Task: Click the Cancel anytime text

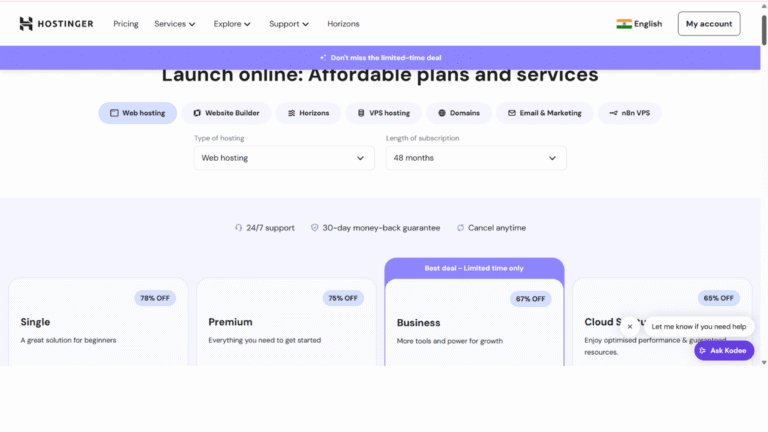Action: (x=497, y=228)
